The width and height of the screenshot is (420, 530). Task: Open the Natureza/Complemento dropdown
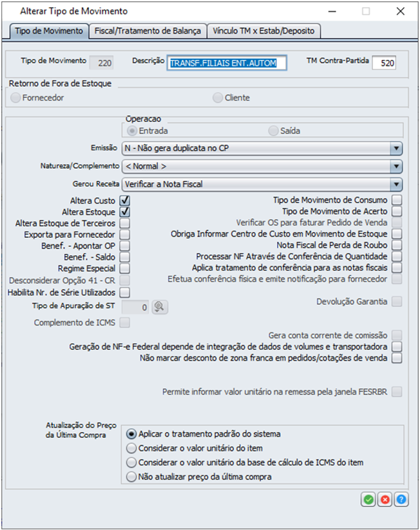point(262,166)
